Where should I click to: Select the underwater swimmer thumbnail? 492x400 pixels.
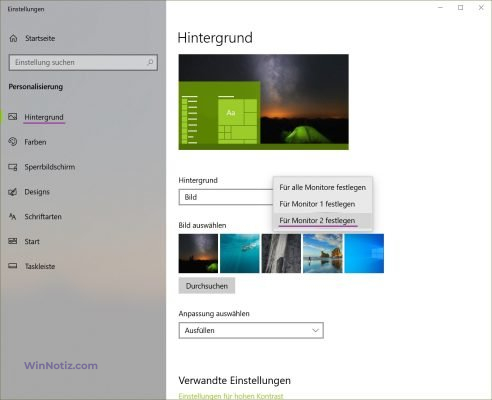pyautogui.click(x=240, y=253)
